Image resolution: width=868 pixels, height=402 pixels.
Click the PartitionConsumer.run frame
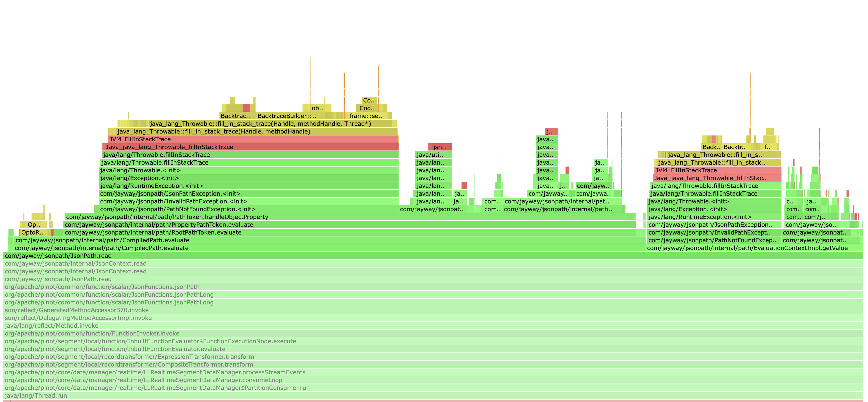(433, 388)
